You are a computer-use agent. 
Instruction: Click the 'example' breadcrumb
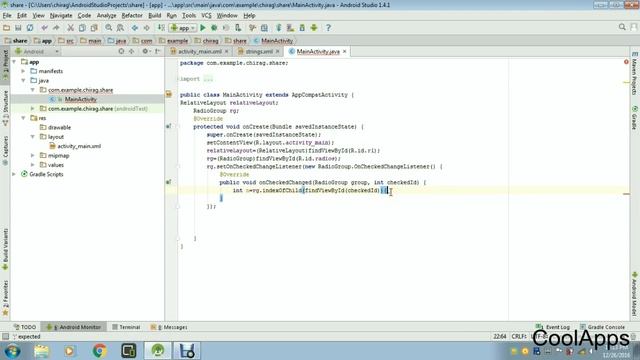click(x=177, y=41)
